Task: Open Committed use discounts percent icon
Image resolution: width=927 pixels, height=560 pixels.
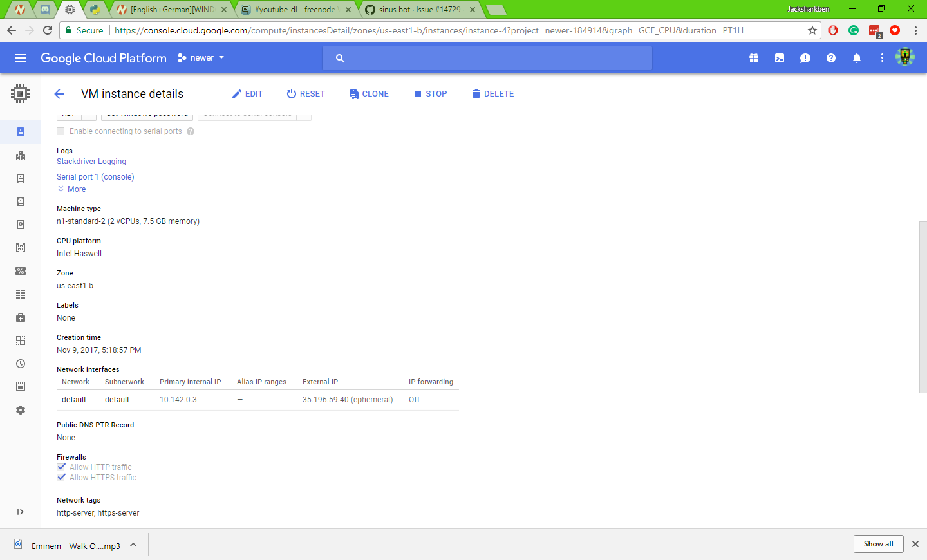Action: click(x=21, y=271)
